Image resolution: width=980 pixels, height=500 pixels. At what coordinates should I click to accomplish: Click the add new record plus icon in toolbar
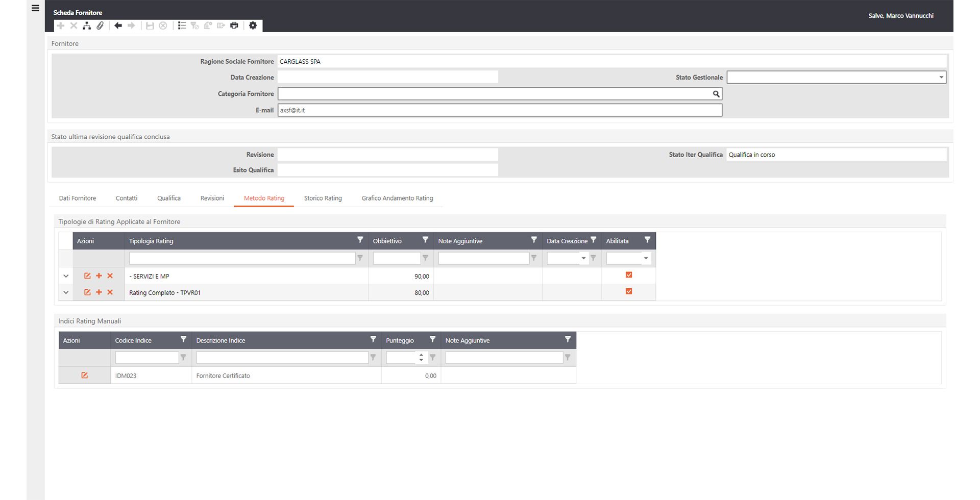click(x=60, y=26)
